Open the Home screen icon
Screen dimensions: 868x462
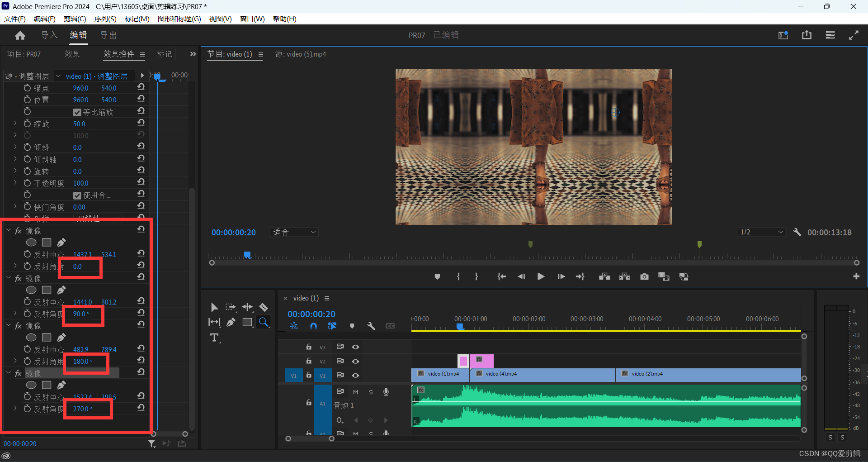click(x=20, y=35)
